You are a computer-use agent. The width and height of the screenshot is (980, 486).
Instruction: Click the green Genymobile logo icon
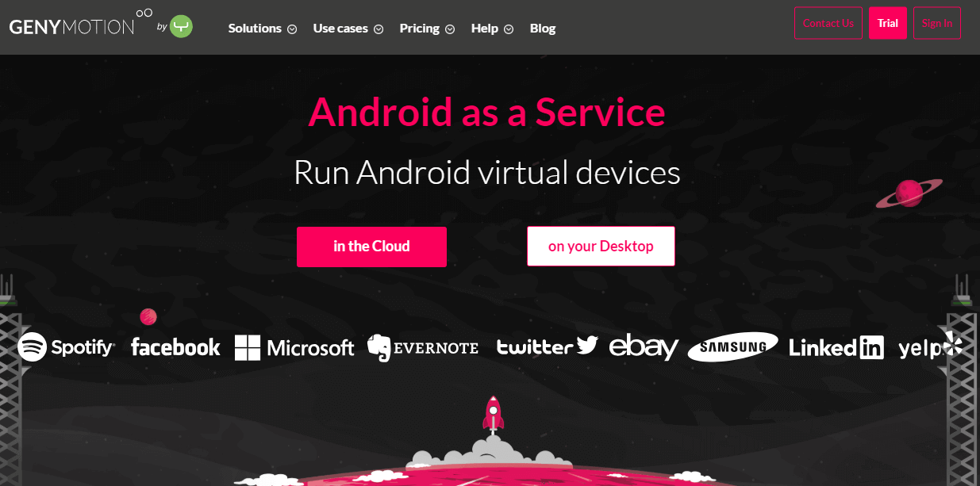tap(181, 27)
